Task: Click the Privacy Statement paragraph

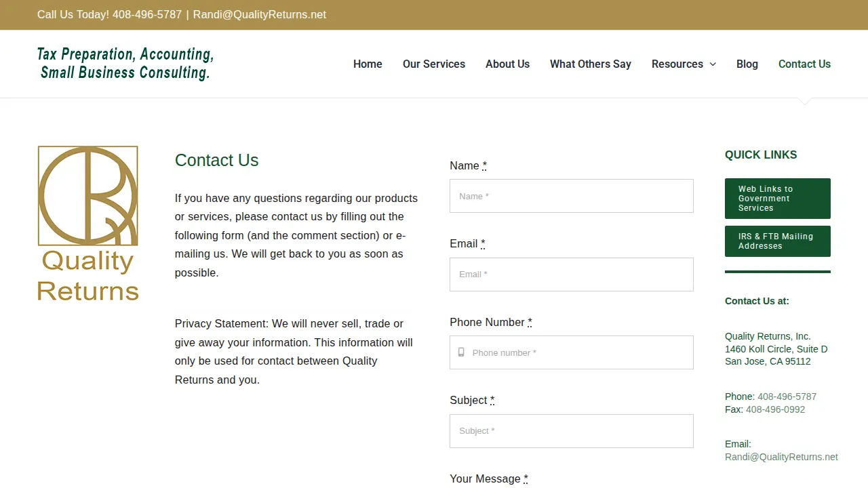Action: click(294, 352)
